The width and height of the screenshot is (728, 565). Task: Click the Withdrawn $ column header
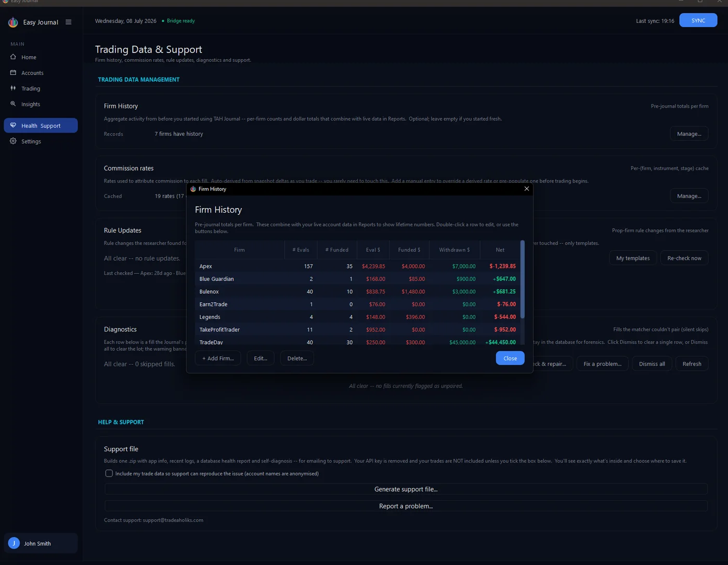pos(454,250)
